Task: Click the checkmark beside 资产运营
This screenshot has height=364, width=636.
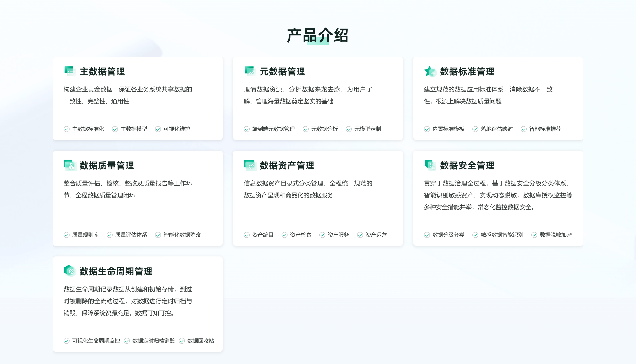Action: pos(360,235)
